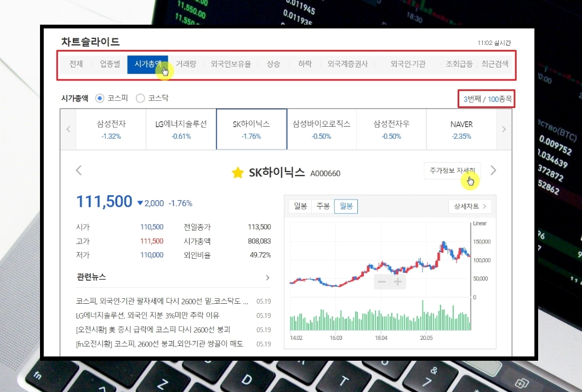Select the 외국계증권사 tab

click(x=347, y=64)
